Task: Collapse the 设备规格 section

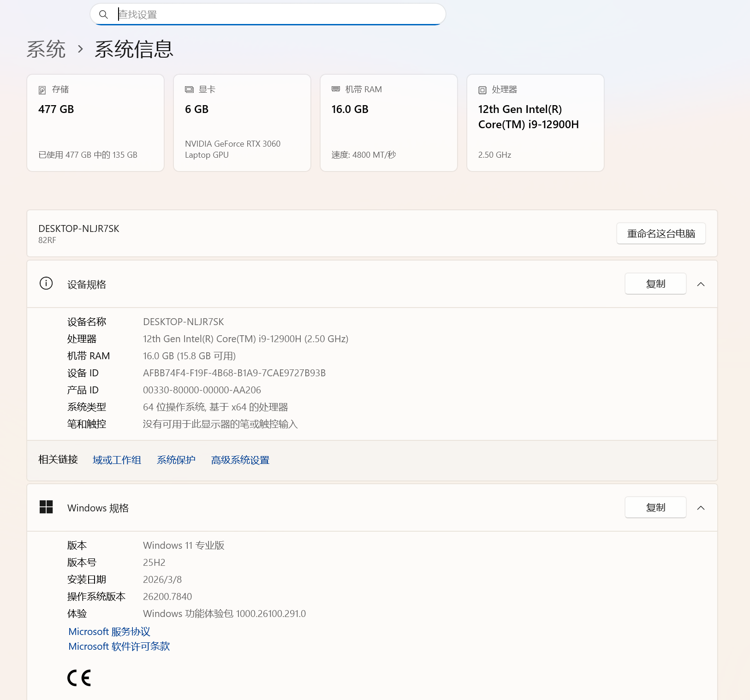Action: click(x=701, y=284)
